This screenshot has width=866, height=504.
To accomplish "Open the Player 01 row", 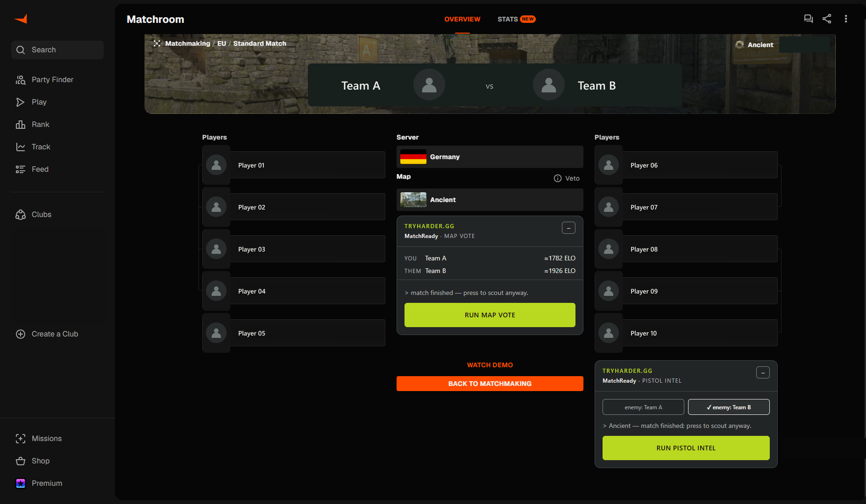I will 294,165.
